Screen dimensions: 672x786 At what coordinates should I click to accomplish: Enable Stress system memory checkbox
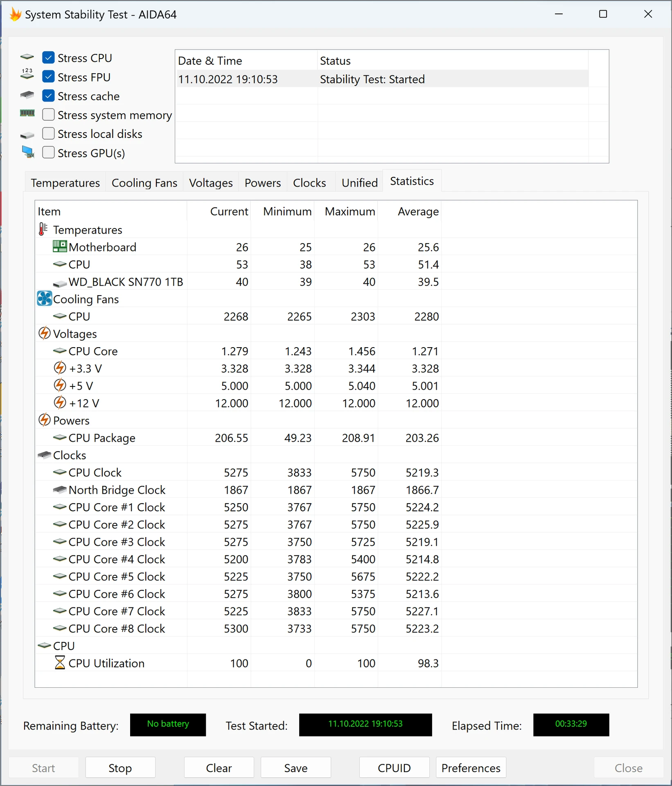coord(48,115)
